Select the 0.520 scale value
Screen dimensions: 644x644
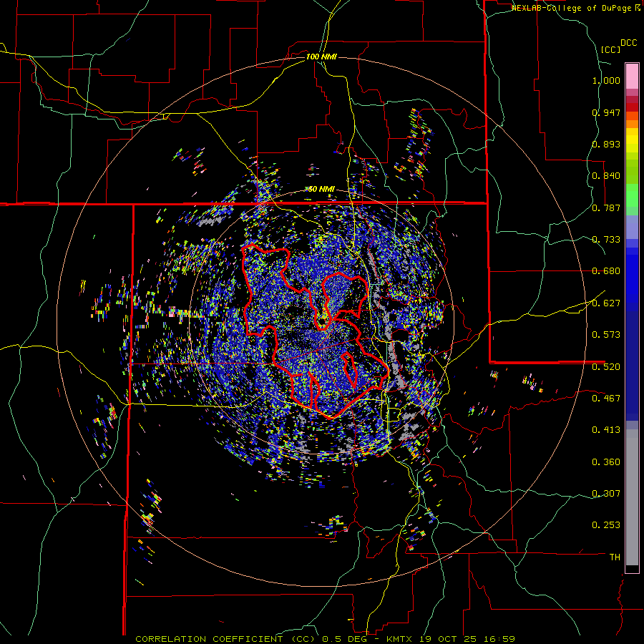point(606,367)
